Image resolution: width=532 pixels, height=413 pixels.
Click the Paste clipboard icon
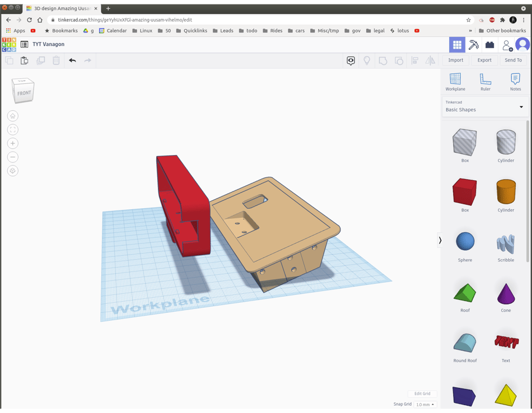[24, 60]
